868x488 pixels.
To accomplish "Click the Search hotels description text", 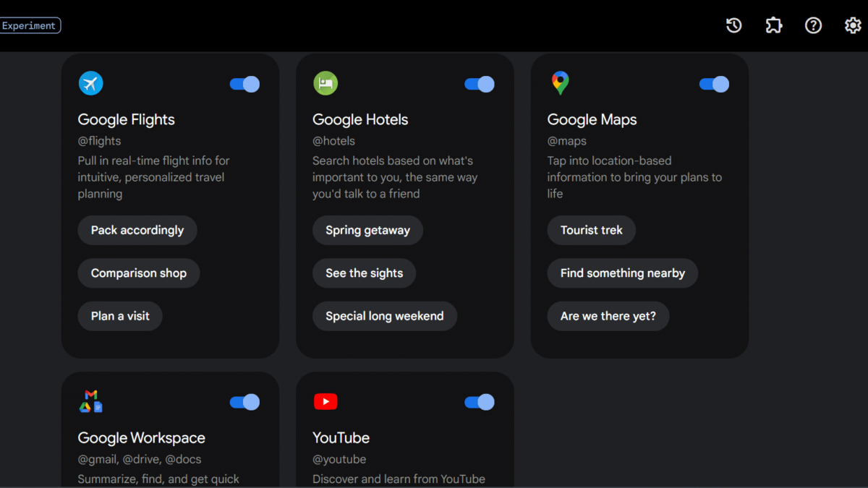I will (395, 177).
